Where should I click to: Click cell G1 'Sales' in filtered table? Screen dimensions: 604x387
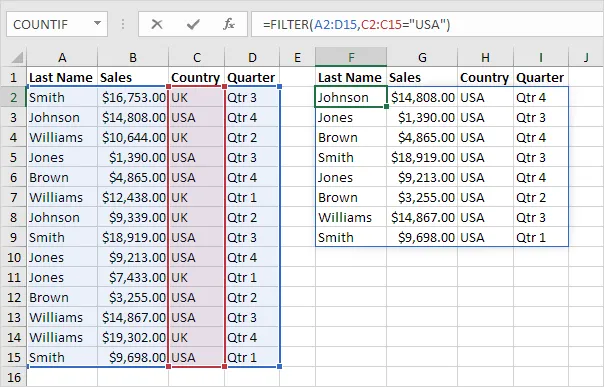tap(422, 77)
